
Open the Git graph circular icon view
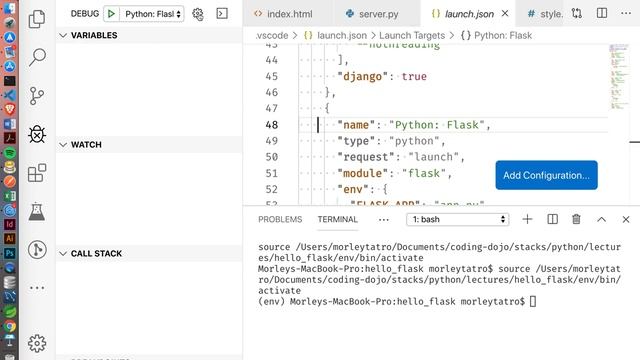coord(37,249)
